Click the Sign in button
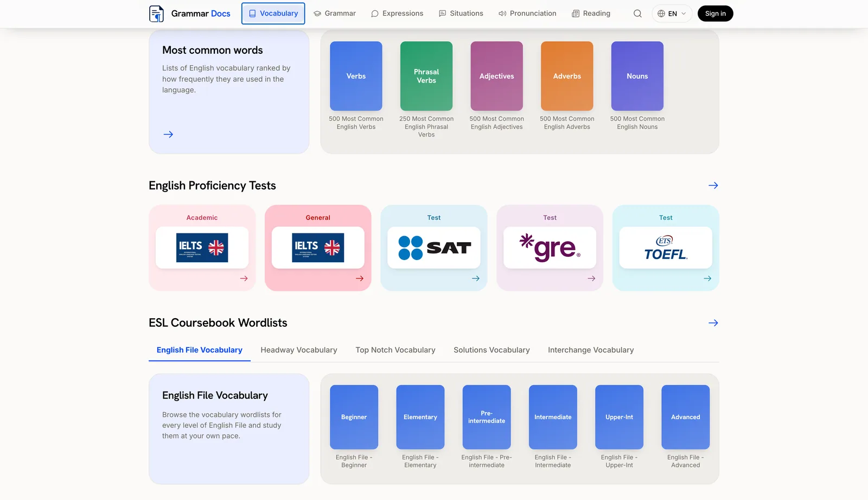 coord(715,14)
